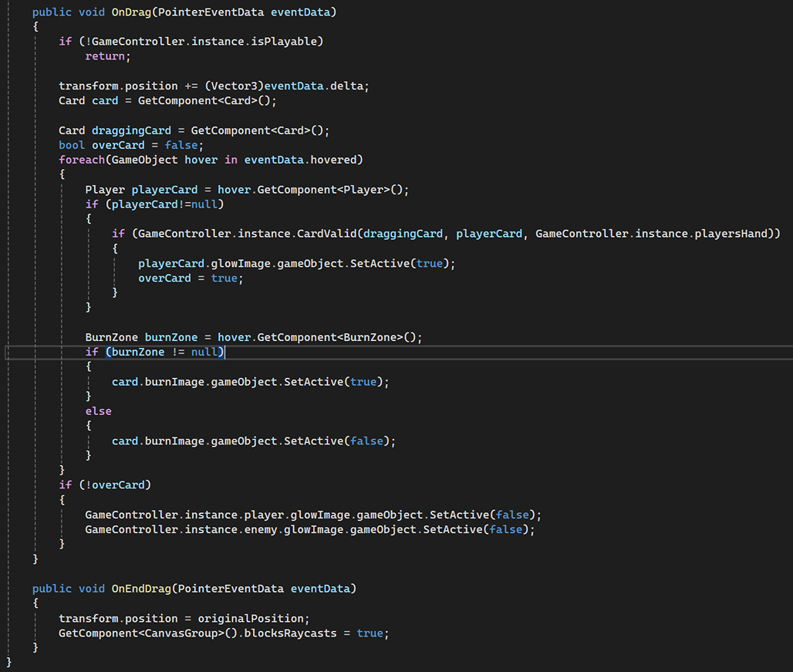Screen dimensions: 793x672
Task: Click the OnEndDrag method name
Action: 141,589
